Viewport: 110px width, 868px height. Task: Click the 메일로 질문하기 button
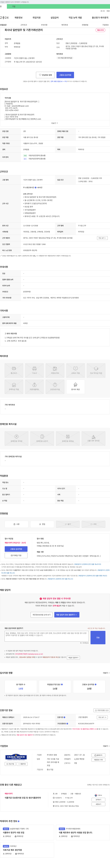coord(73,657)
